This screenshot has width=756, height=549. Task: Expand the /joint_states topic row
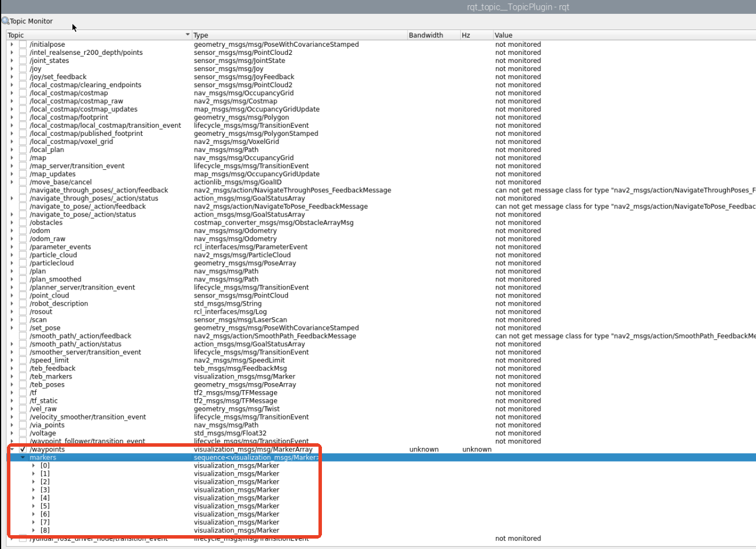coord(12,61)
